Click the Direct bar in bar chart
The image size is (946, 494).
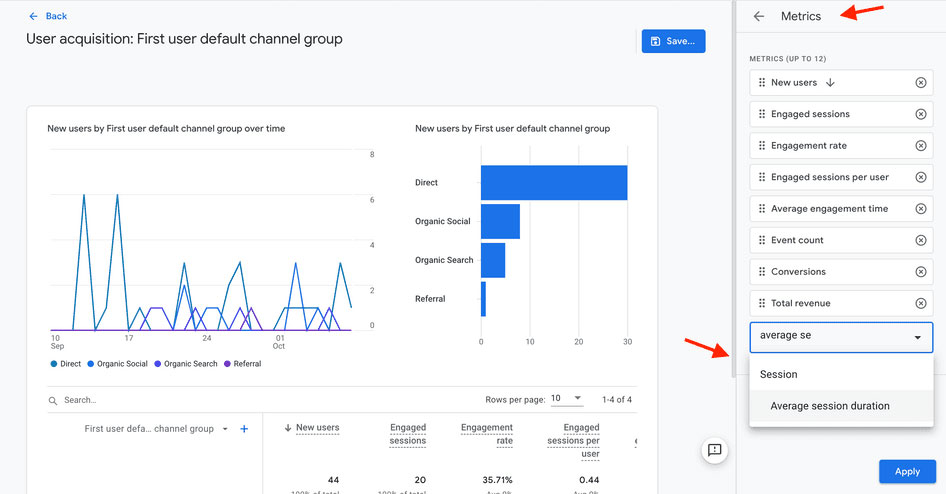[553, 182]
